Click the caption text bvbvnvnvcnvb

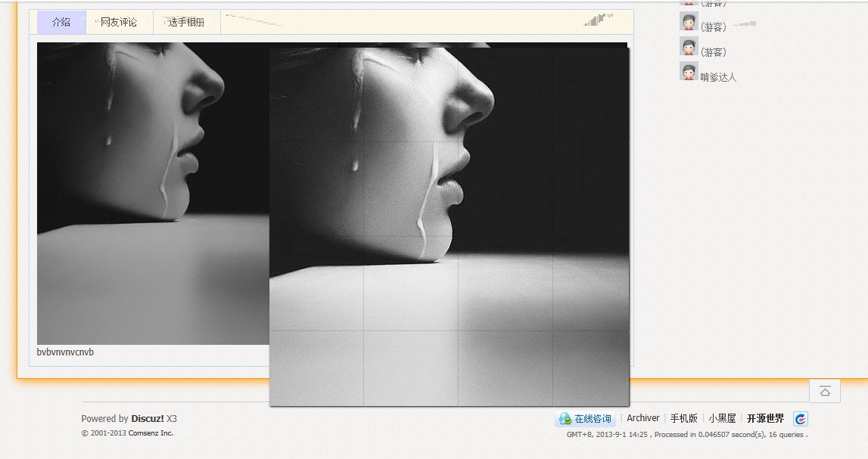click(65, 352)
